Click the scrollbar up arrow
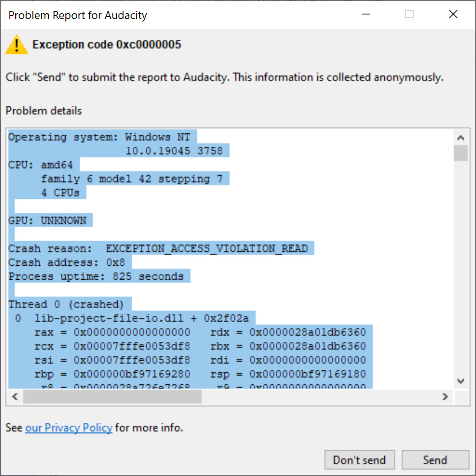The height and width of the screenshot is (476, 476). 461,138
